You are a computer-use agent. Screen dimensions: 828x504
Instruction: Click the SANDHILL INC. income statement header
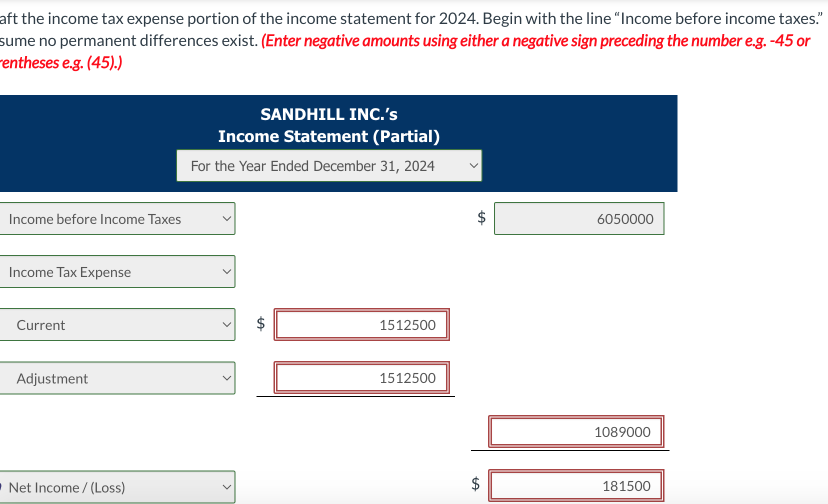pyautogui.click(x=328, y=124)
